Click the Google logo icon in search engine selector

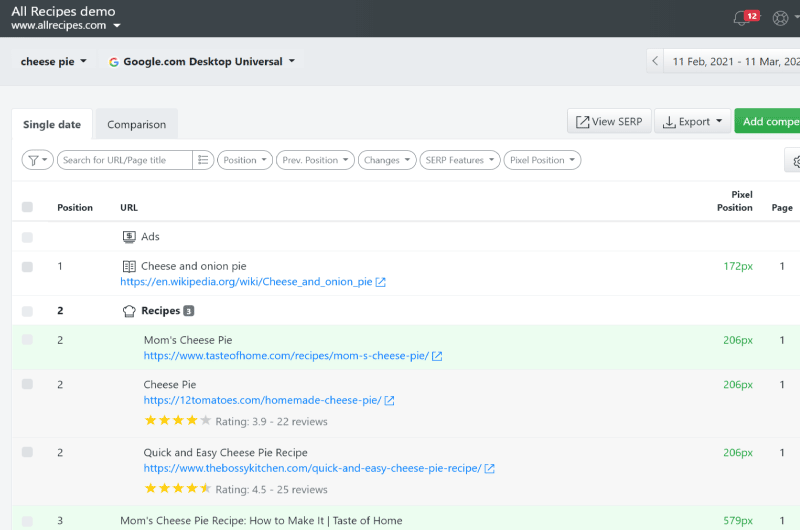(114, 62)
